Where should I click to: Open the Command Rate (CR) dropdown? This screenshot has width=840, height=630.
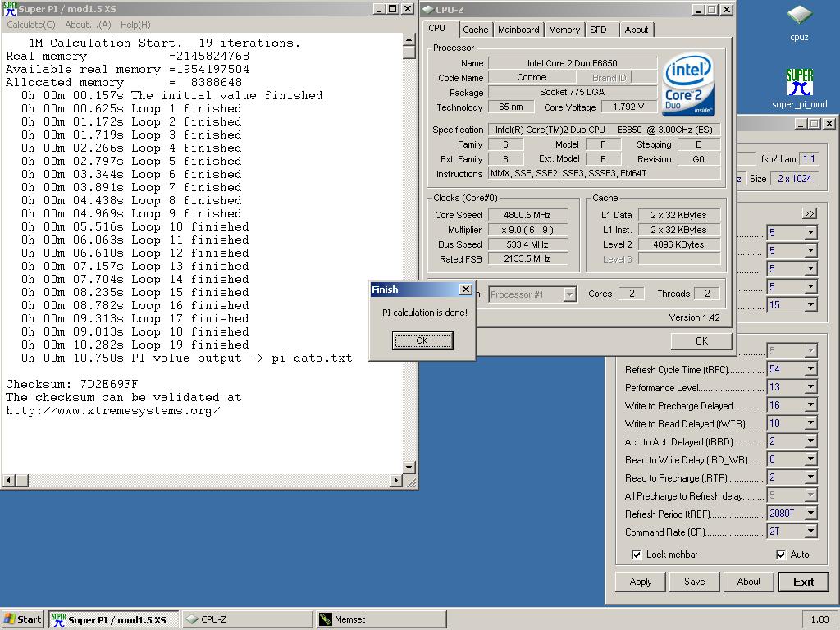[810, 532]
